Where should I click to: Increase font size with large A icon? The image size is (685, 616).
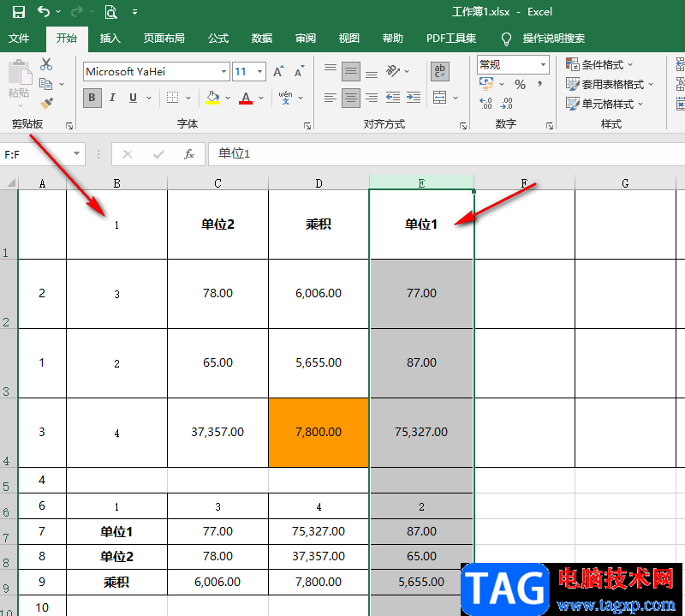coord(278,71)
